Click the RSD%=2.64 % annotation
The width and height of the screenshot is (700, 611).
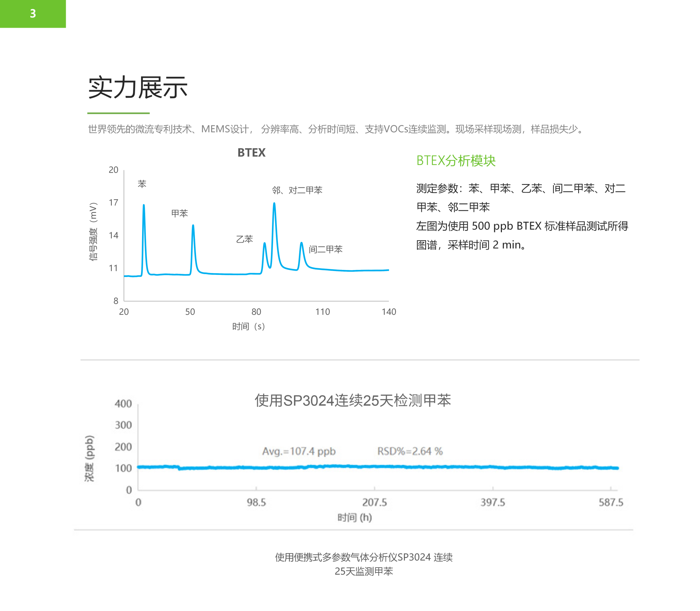[410, 451]
